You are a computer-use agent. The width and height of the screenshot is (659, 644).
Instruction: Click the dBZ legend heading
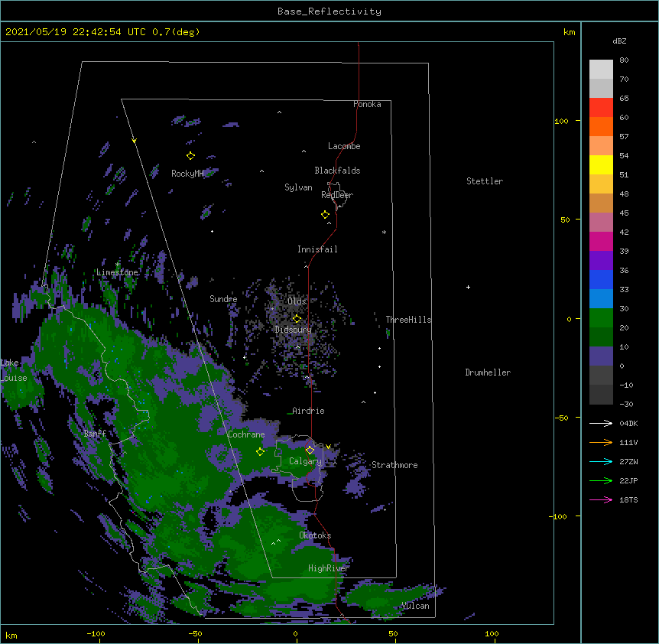(x=619, y=41)
